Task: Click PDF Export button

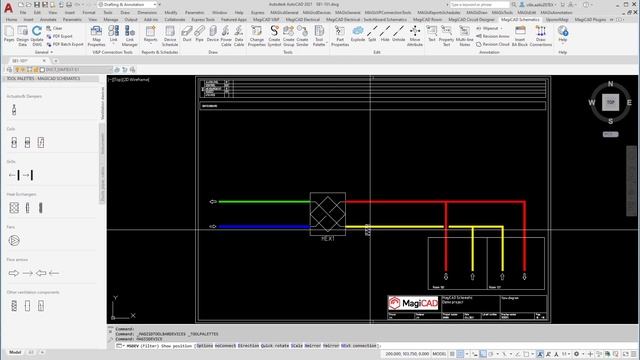Action: pos(59,36)
